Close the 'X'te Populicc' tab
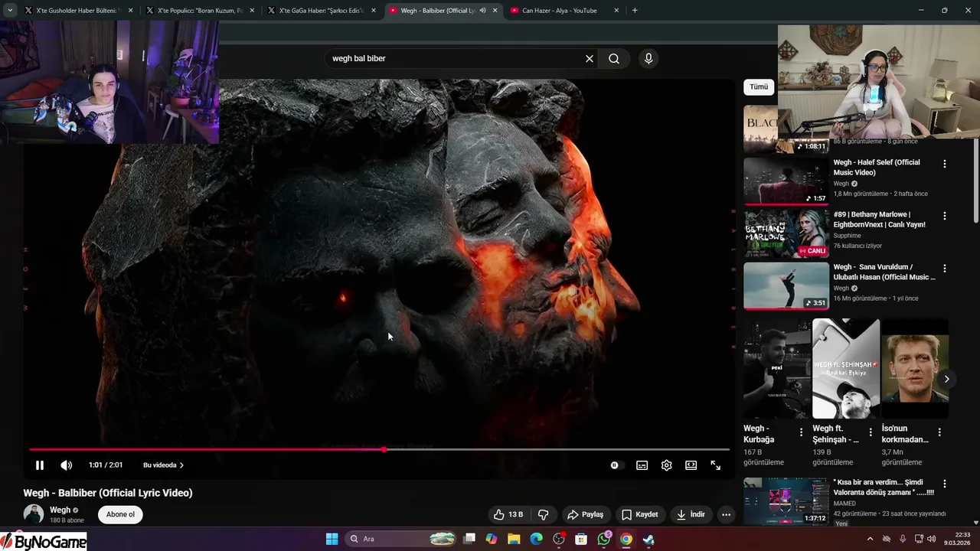The width and height of the screenshot is (980, 551). [252, 11]
